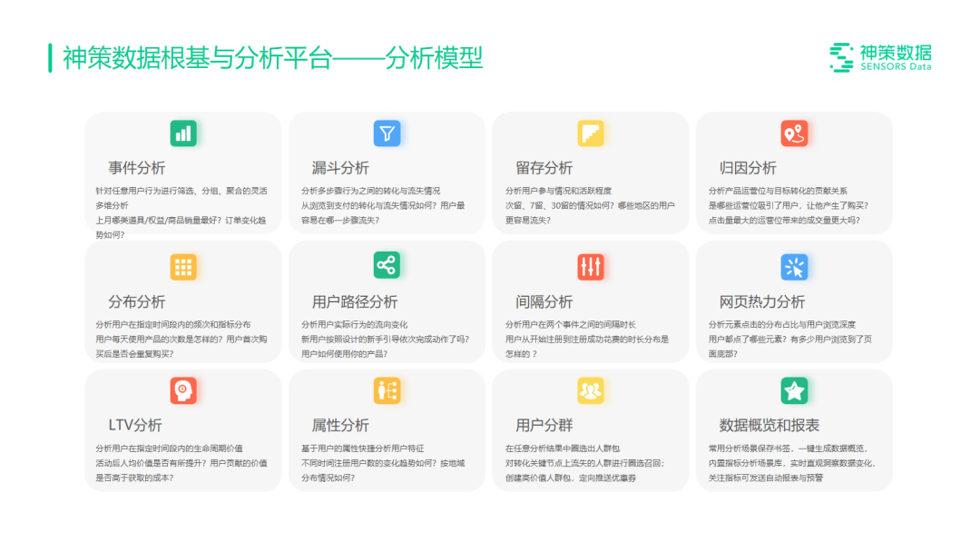Click the SENSORS Data logo top right
The height and width of the screenshot is (552, 980).
pos(880,56)
